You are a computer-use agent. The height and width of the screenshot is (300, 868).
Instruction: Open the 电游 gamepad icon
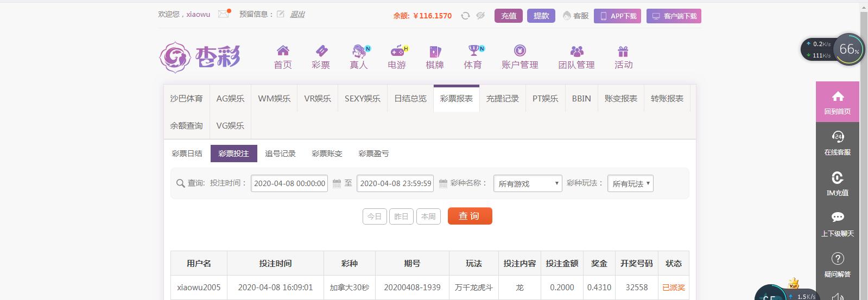tap(398, 51)
